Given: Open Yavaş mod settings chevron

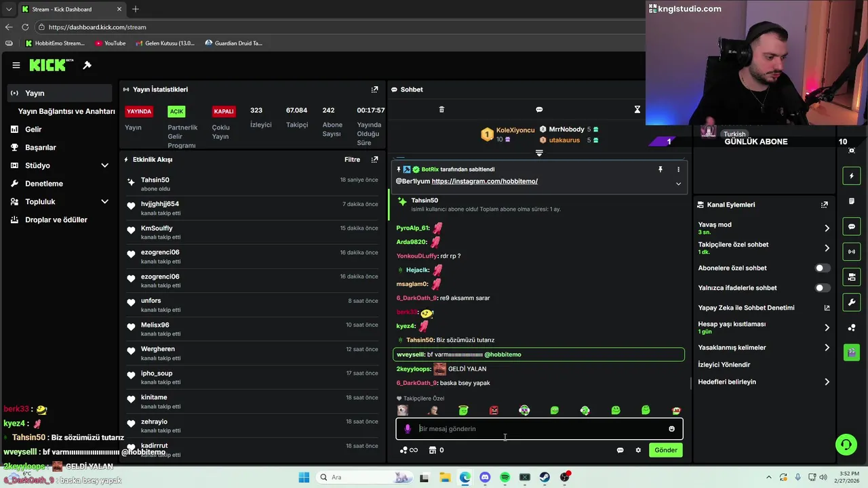Looking at the screenshot, I should coord(827,228).
